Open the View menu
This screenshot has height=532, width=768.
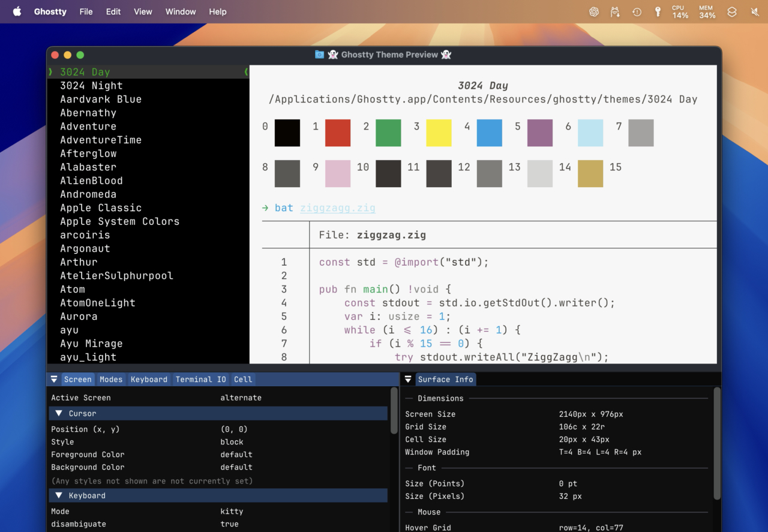[x=143, y=11]
